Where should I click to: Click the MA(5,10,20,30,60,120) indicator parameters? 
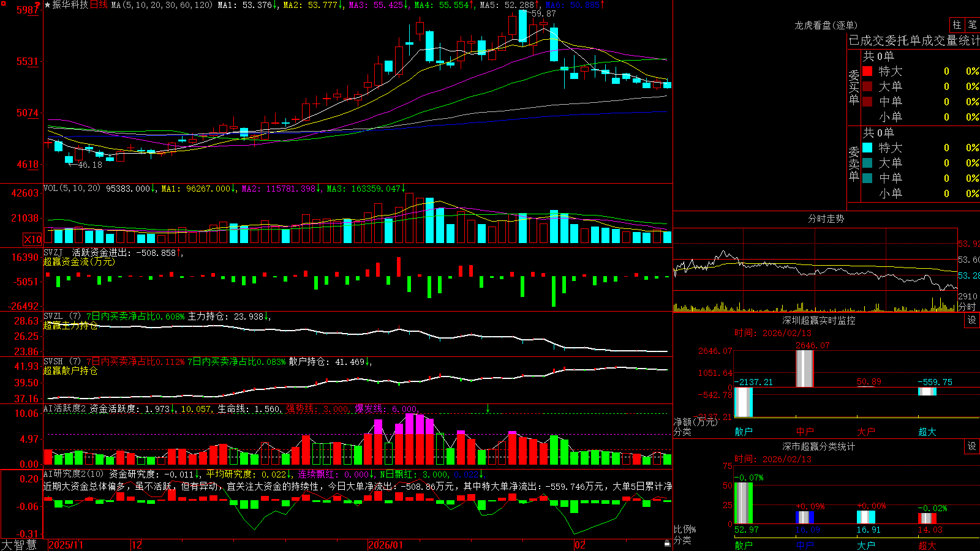(162, 5)
